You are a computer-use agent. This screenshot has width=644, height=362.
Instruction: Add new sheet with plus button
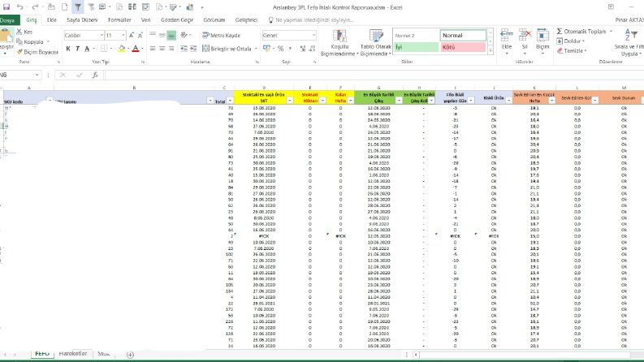(130, 355)
